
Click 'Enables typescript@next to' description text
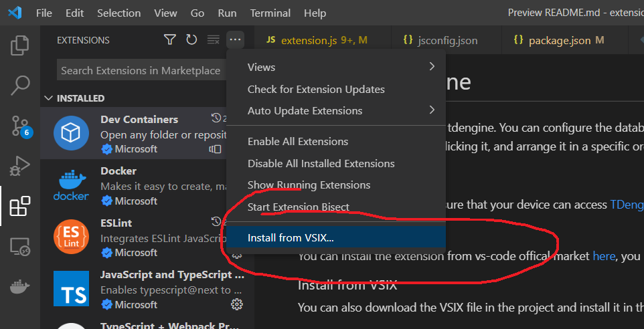click(x=171, y=290)
